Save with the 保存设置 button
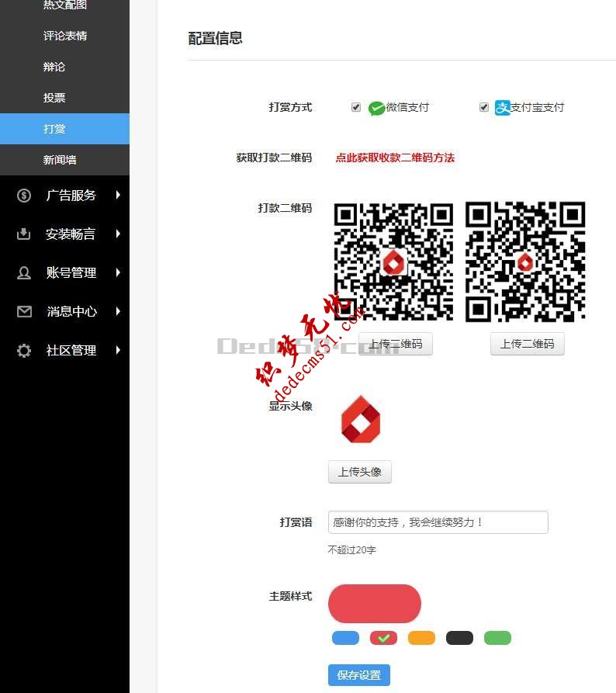Image resolution: width=616 pixels, height=693 pixels. (359, 675)
